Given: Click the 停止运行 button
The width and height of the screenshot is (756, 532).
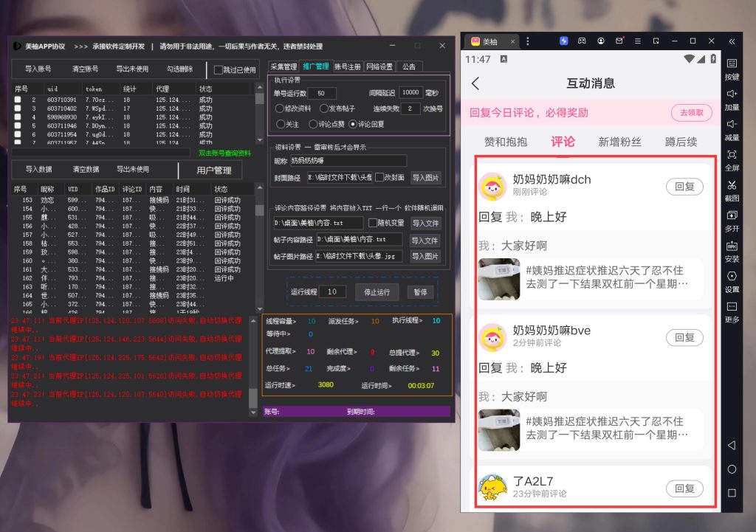Looking at the screenshot, I should (x=377, y=291).
